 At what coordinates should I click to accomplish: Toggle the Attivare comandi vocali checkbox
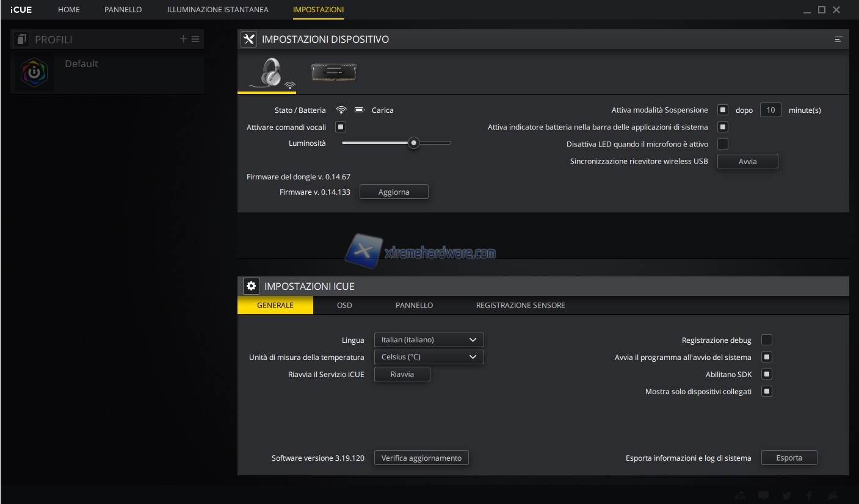(341, 127)
